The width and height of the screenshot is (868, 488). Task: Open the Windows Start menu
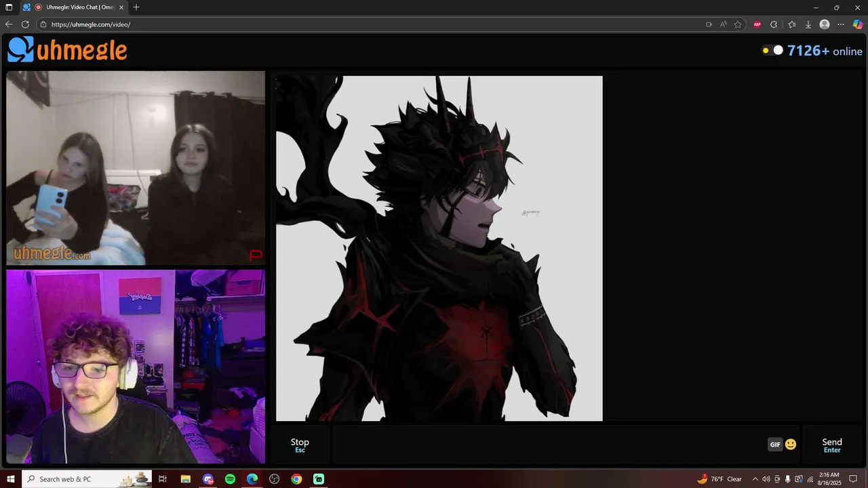click(x=10, y=479)
